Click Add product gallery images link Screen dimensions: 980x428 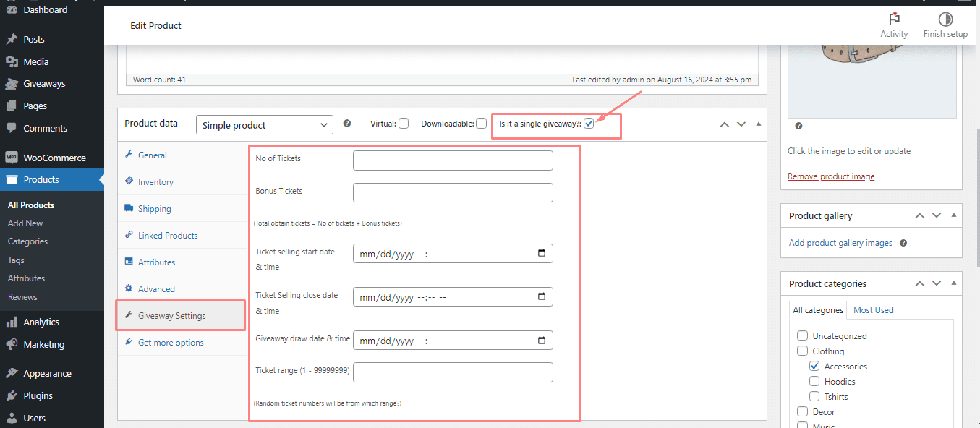[x=840, y=243]
